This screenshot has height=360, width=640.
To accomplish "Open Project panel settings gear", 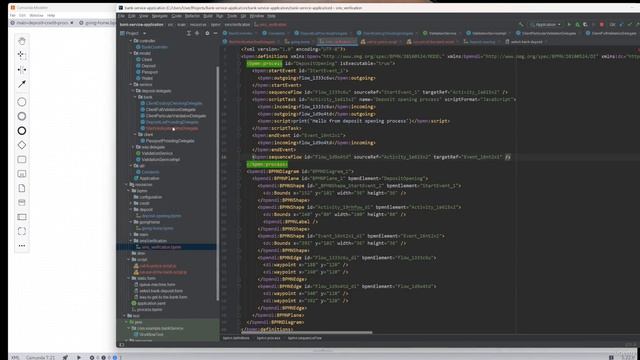I will point(207,33).
